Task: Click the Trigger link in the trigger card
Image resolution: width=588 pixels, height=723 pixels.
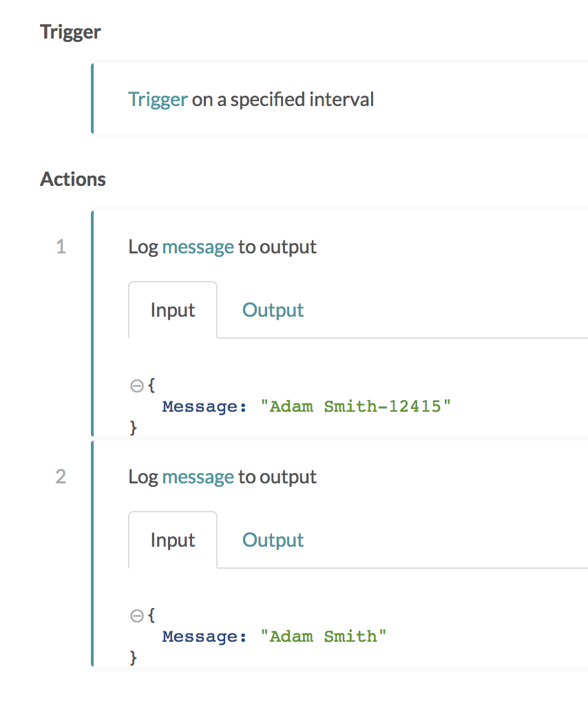Action: tap(158, 99)
